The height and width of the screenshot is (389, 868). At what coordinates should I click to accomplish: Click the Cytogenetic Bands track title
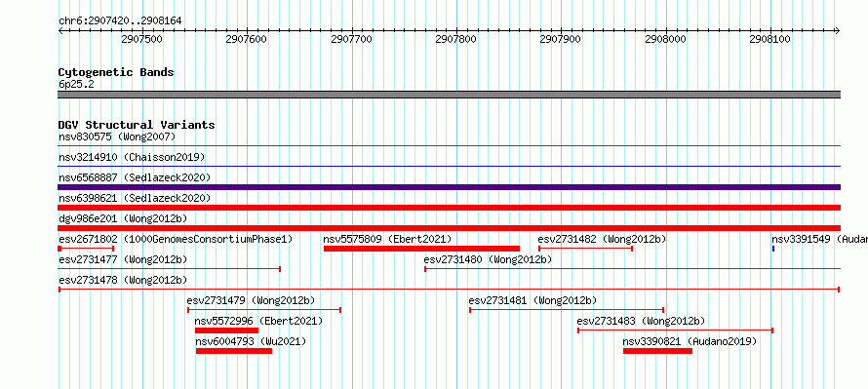116,72
